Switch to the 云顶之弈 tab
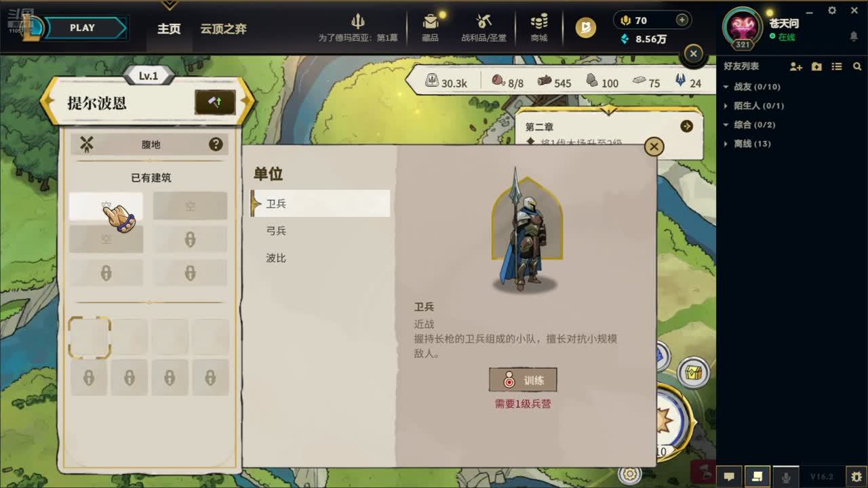 (x=223, y=29)
